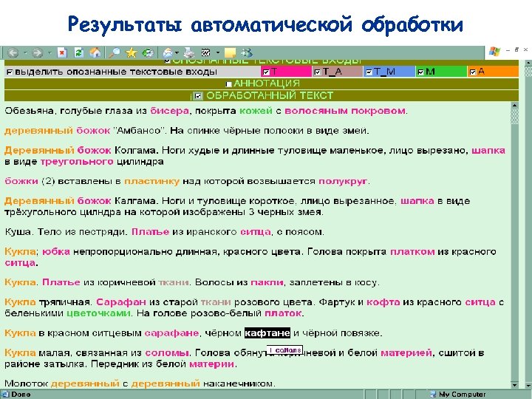Toggle the blue T_M category checkbox
The height and width of the screenshot is (399, 532).
pyautogui.click(x=369, y=72)
